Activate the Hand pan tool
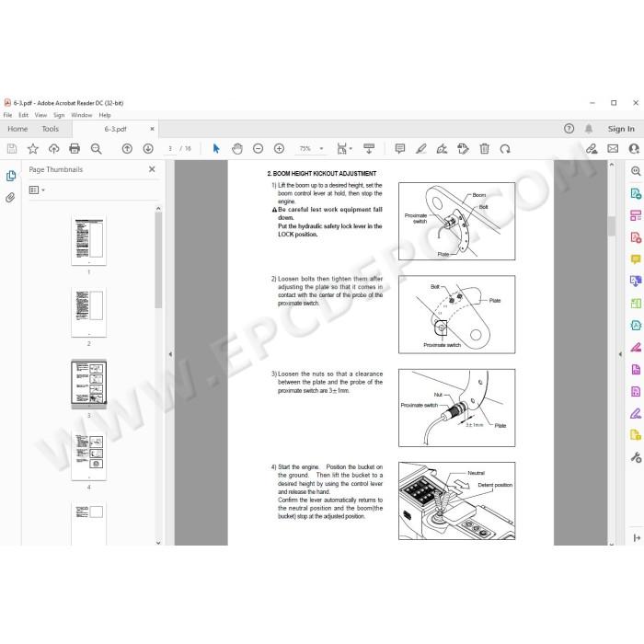 pos(237,149)
